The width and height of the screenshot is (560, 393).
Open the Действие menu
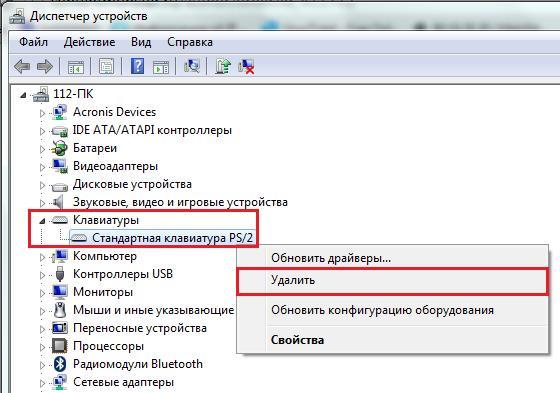point(89,42)
